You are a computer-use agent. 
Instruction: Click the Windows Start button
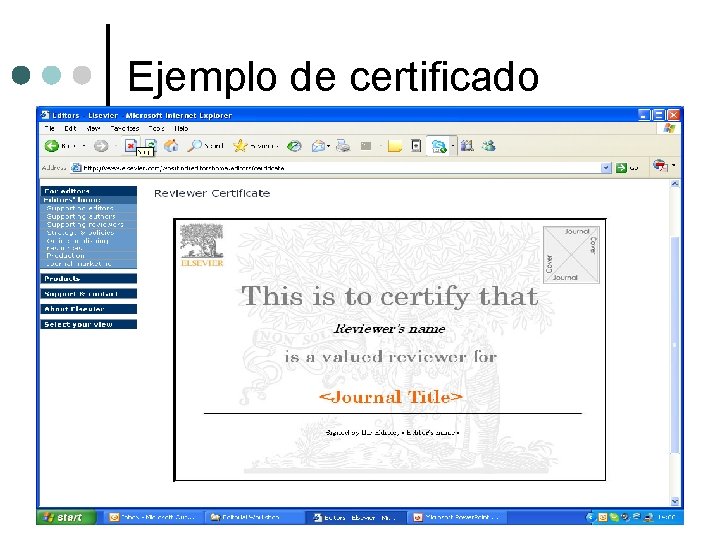[67, 517]
